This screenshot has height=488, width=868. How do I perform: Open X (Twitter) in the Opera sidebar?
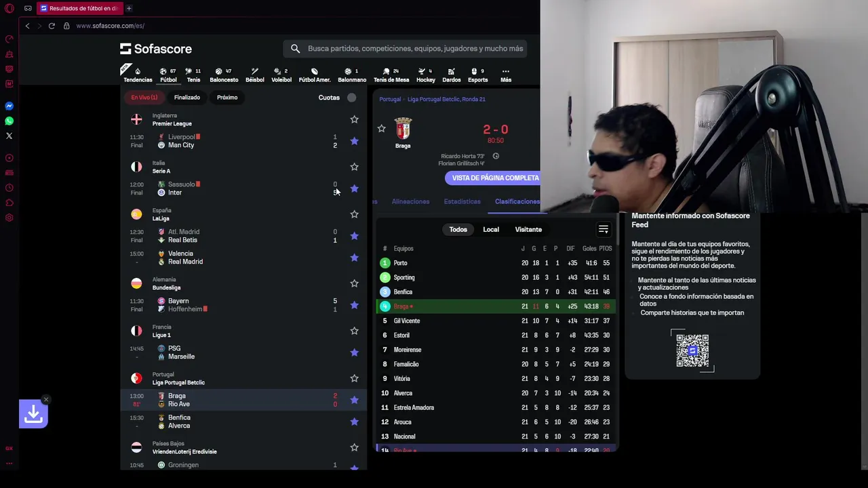pyautogui.click(x=9, y=136)
